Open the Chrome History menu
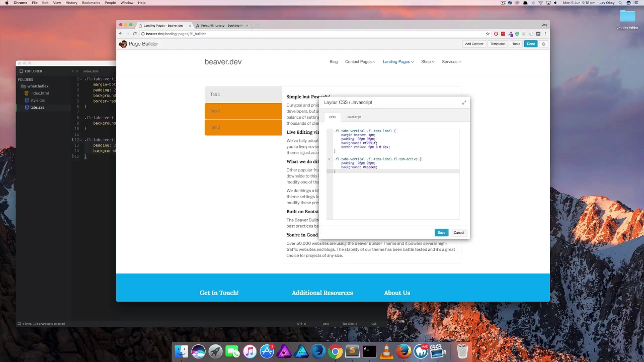644x362 pixels. pyautogui.click(x=71, y=3)
